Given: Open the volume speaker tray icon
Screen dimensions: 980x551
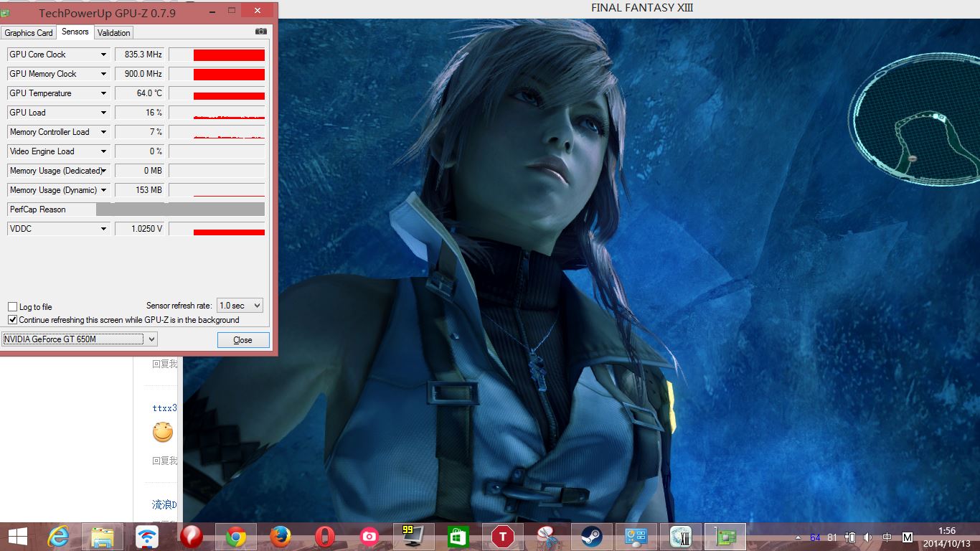Looking at the screenshot, I should (868, 537).
